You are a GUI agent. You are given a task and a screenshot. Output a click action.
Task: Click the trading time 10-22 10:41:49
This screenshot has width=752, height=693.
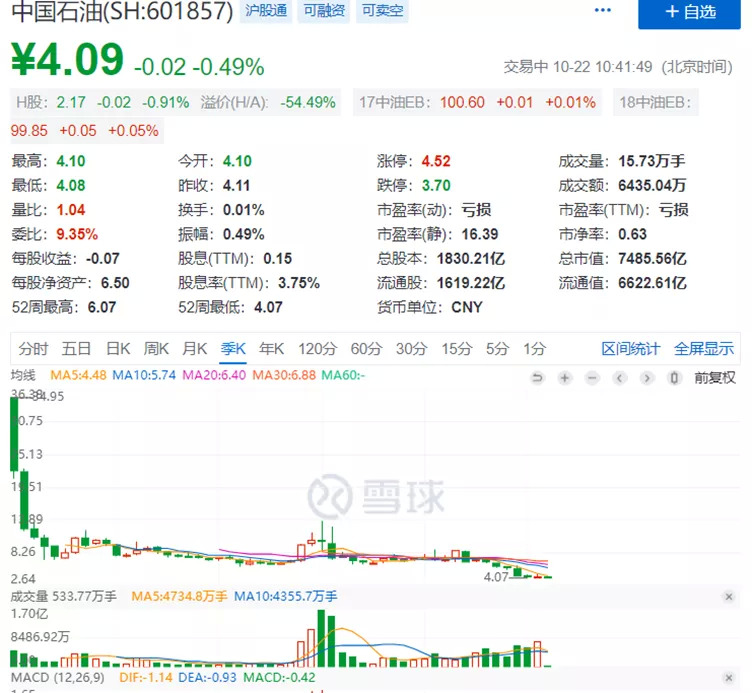coord(602,67)
